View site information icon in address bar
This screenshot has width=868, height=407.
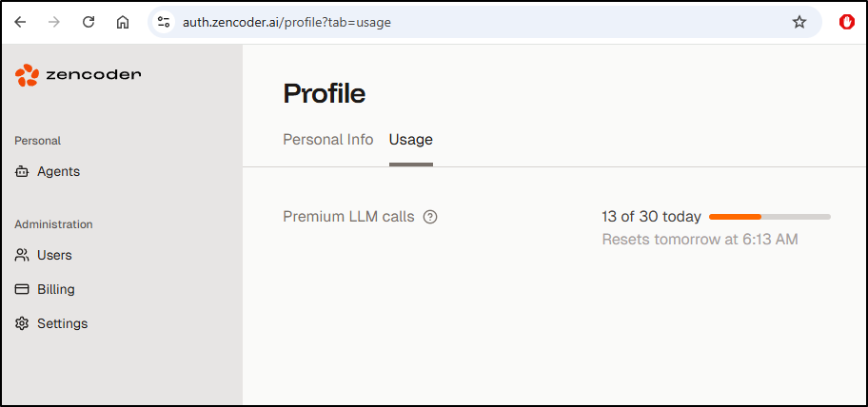click(x=164, y=22)
